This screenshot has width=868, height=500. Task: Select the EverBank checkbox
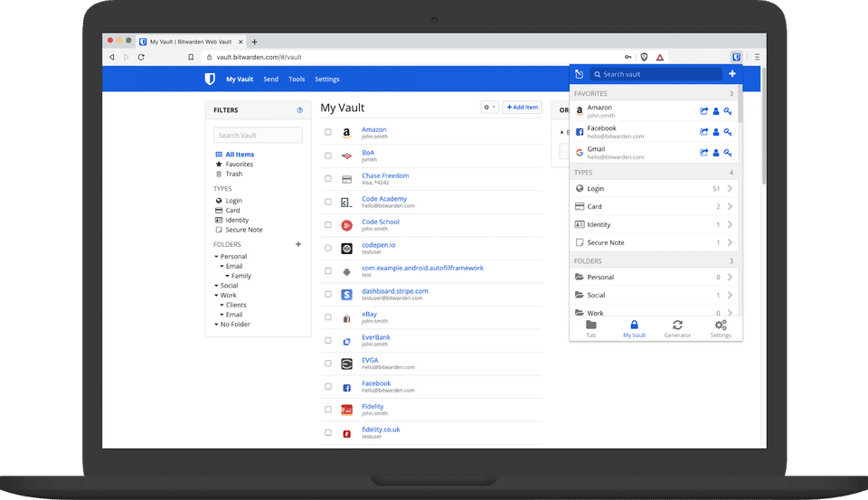[327, 341]
